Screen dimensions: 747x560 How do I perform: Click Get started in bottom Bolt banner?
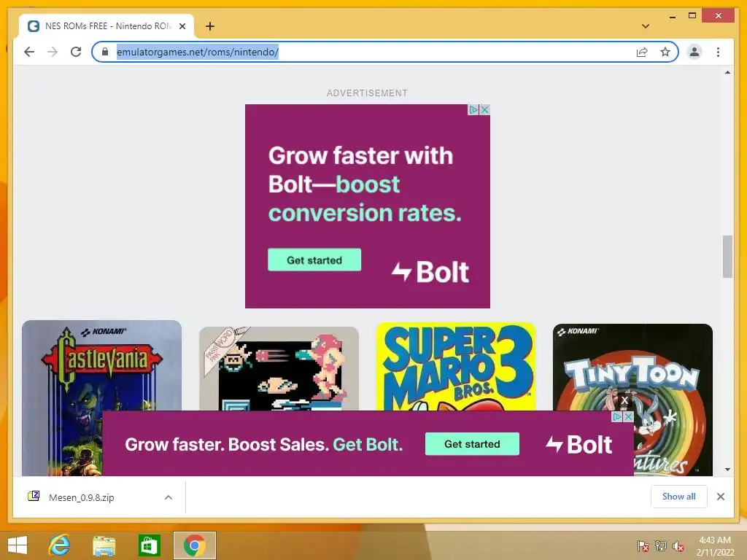(472, 444)
